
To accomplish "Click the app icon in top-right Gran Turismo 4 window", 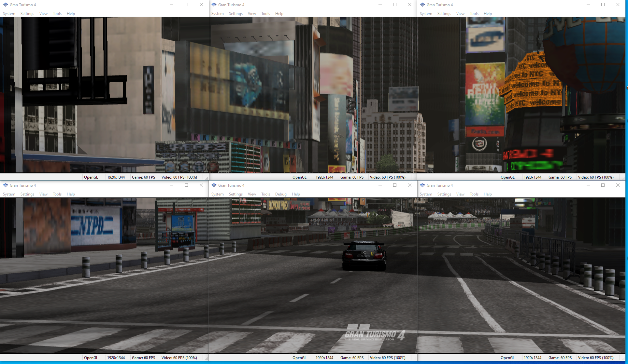I will click(x=422, y=5).
